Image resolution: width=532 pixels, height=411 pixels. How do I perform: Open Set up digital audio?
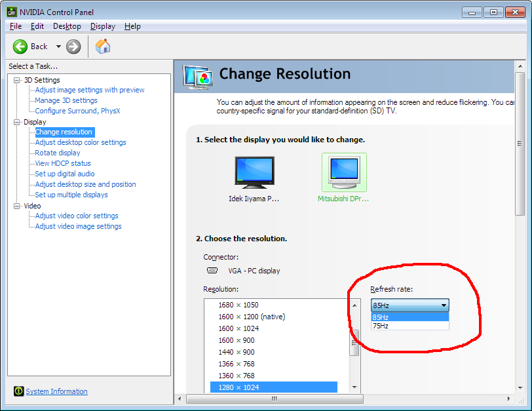pyautogui.click(x=65, y=174)
